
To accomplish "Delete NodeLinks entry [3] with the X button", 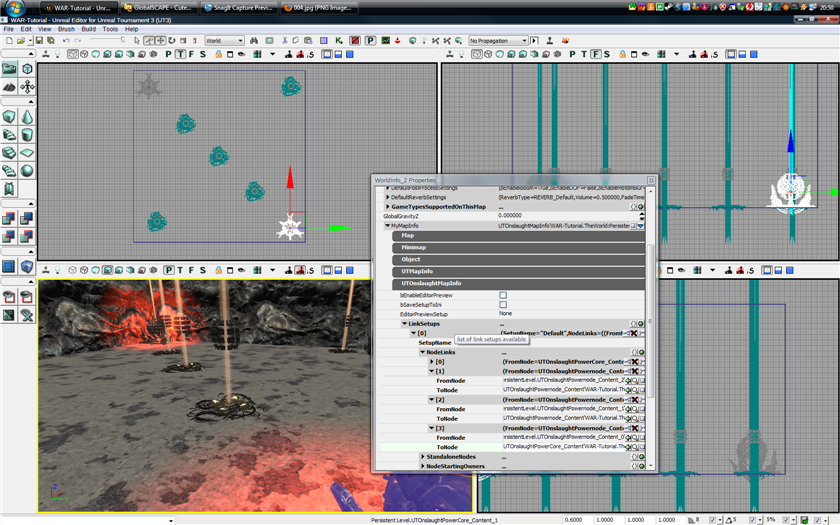I will click(x=634, y=429).
